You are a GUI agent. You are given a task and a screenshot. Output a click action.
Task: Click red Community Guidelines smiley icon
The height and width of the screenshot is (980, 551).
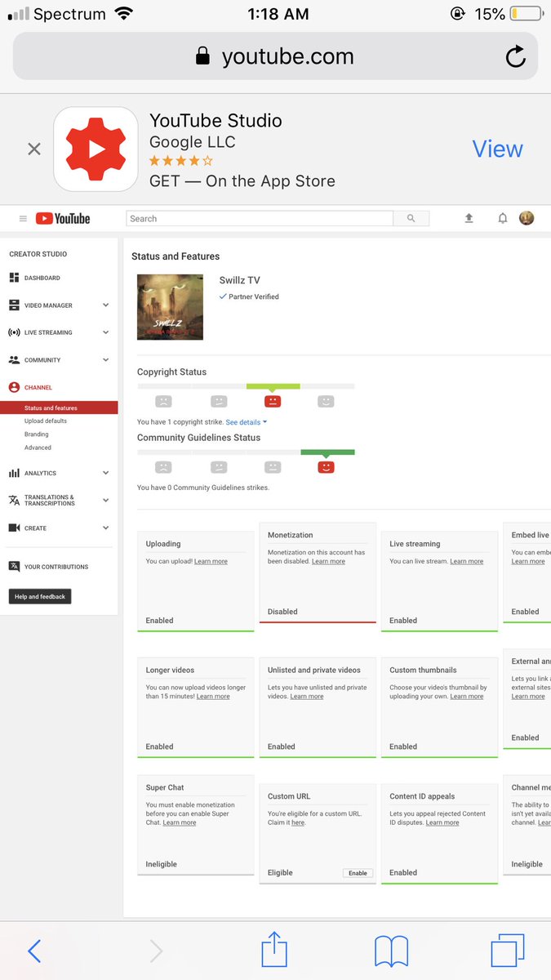pos(326,467)
